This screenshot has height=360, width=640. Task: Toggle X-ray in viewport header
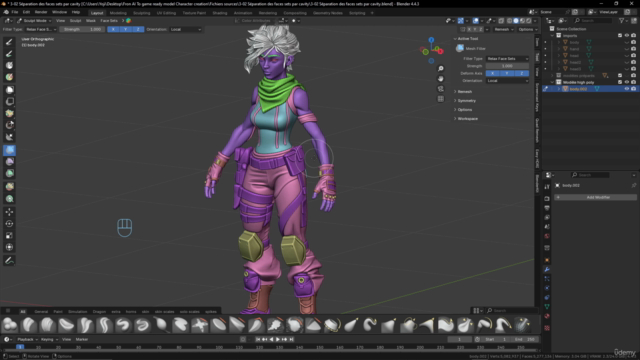[501, 21]
